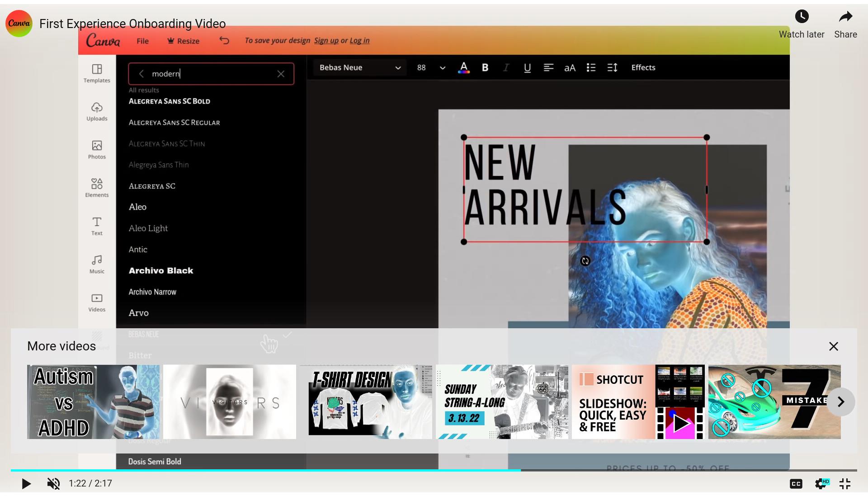Open the Sunday String-A-Long video

[502, 402]
